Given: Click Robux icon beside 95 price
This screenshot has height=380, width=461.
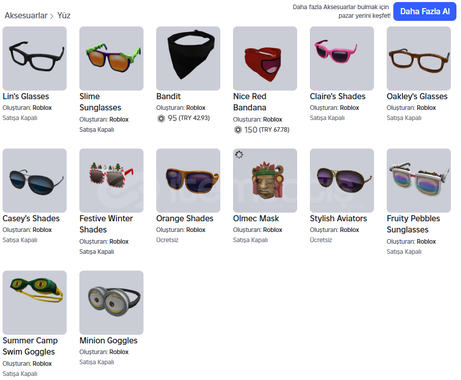Looking at the screenshot, I should pyautogui.click(x=161, y=118).
